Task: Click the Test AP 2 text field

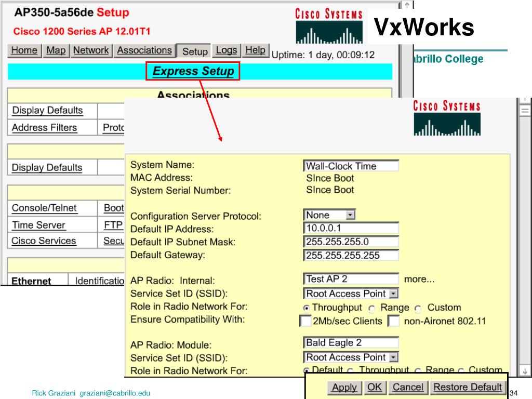Action: point(351,279)
